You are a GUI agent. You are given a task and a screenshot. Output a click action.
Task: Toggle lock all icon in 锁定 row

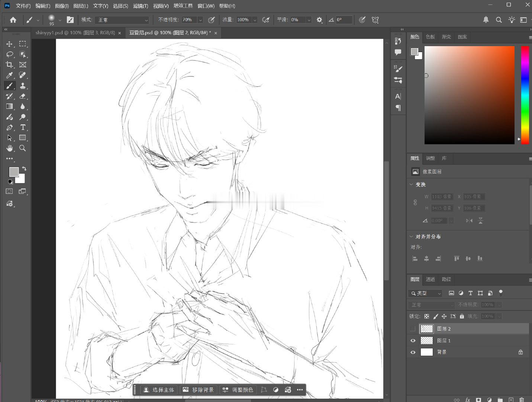[x=462, y=316]
